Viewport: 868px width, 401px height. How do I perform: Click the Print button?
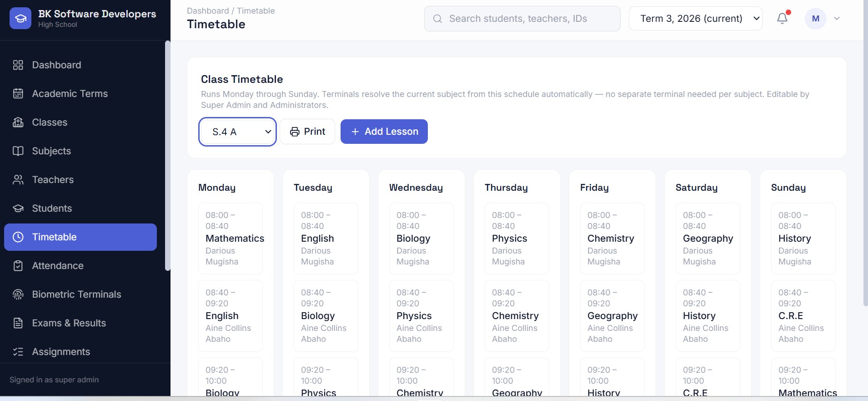(307, 132)
